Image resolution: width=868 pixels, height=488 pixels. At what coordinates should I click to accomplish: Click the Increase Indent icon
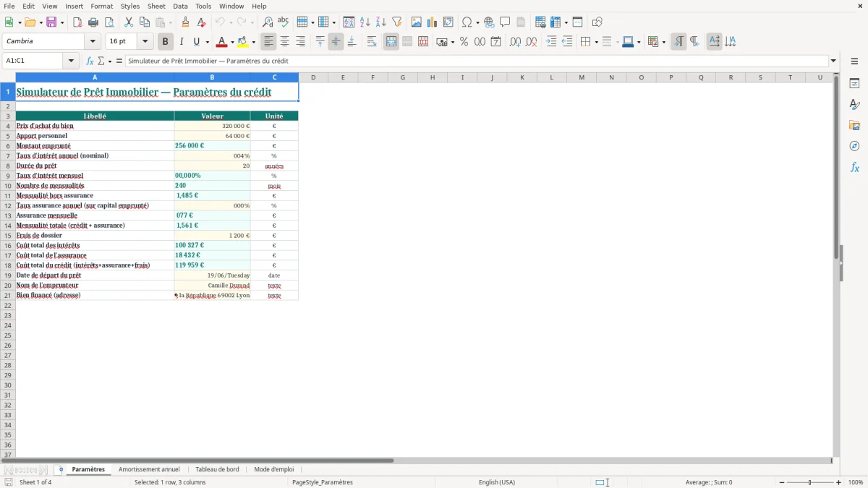tap(551, 42)
